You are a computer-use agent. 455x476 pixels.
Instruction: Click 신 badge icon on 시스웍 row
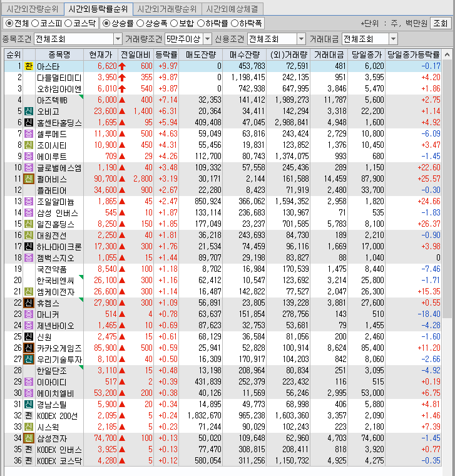coord(29,427)
